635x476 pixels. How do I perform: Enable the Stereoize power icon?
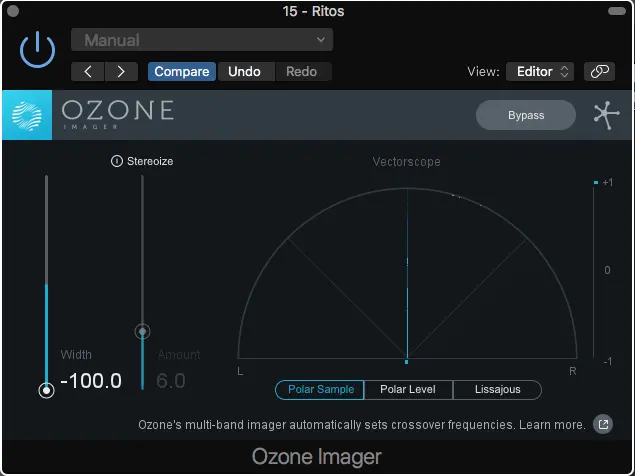point(117,161)
